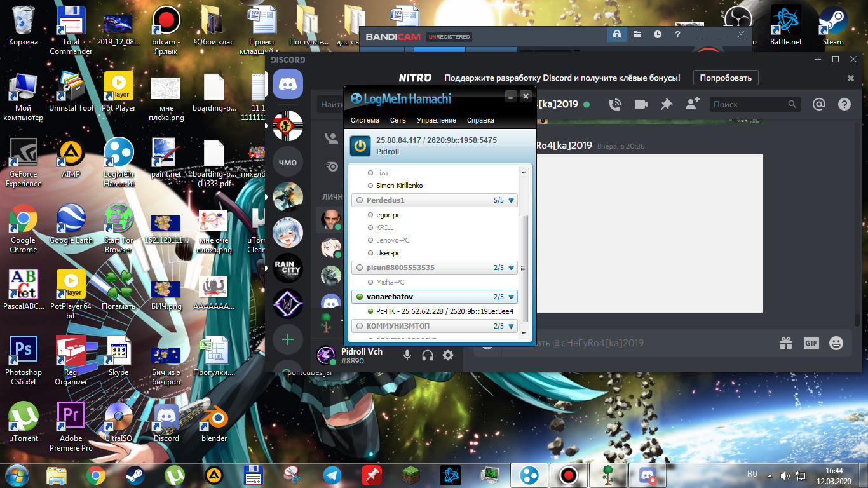868x488 pixels.
Task: Click the Discord Поиск search field
Action: point(754,104)
